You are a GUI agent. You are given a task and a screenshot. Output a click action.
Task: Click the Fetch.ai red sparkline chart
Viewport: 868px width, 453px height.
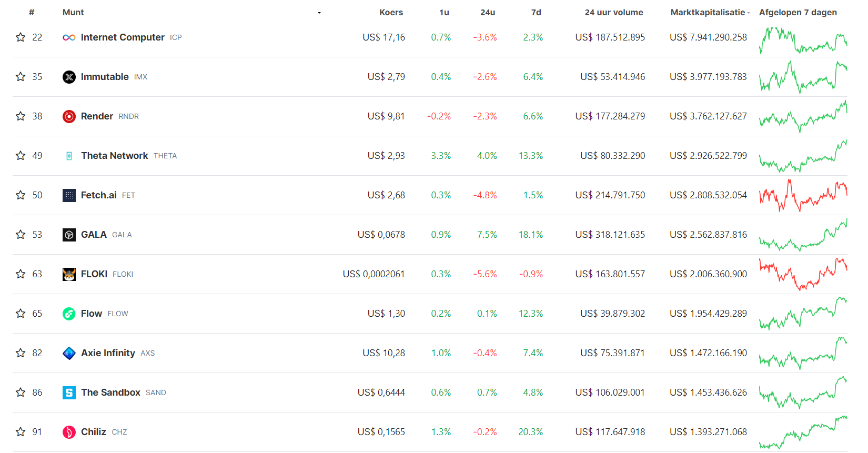pyautogui.click(x=803, y=195)
